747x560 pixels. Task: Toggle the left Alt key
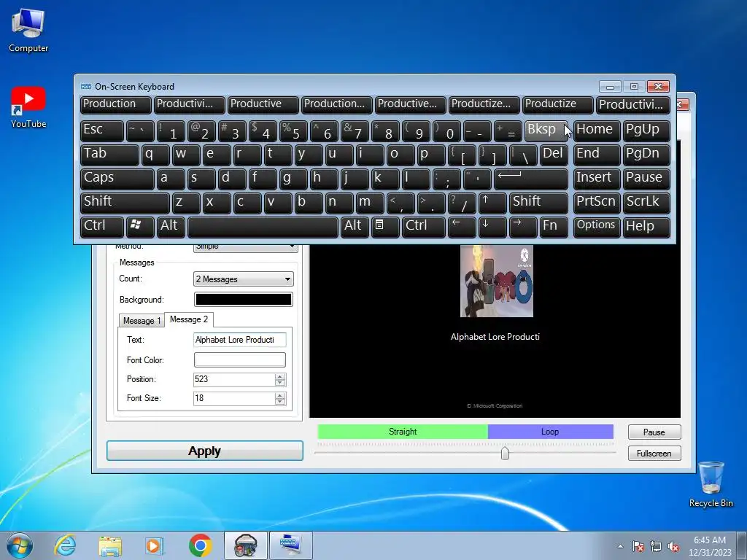171,227
